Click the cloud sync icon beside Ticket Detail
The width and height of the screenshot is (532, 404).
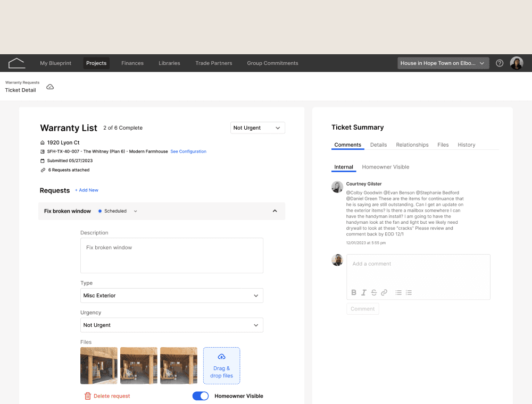(50, 87)
